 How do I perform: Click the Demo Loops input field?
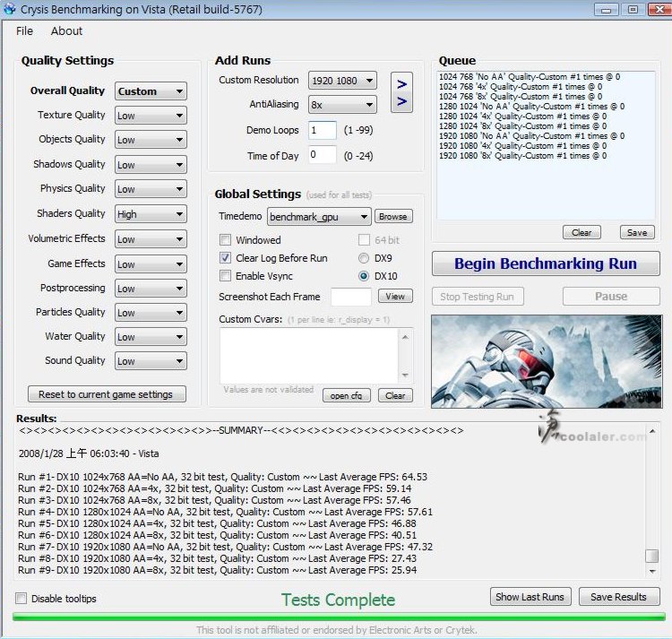323,130
